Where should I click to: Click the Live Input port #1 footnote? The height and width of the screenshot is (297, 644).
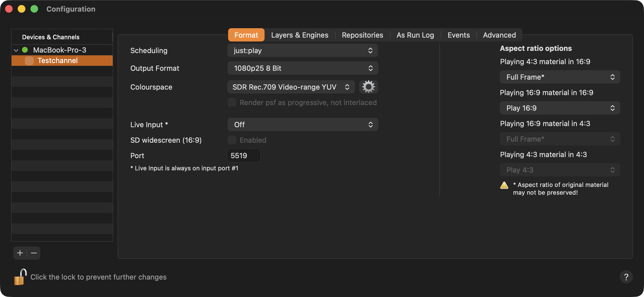click(184, 168)
